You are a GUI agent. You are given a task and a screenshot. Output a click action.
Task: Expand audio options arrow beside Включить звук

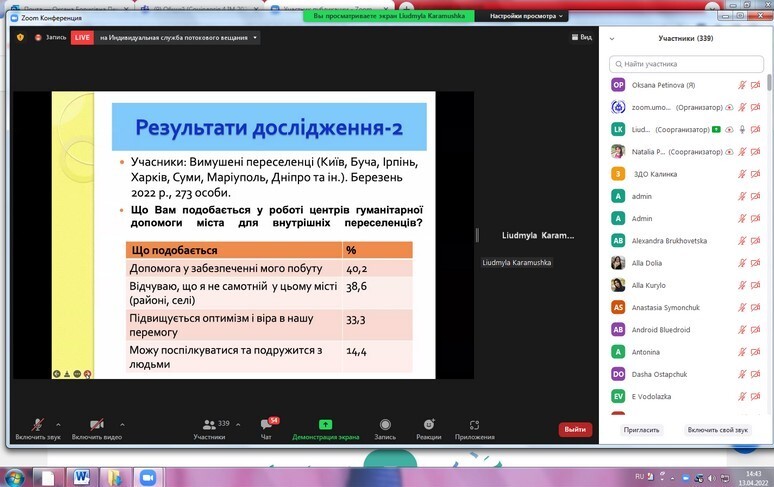(x=58, y=424)
